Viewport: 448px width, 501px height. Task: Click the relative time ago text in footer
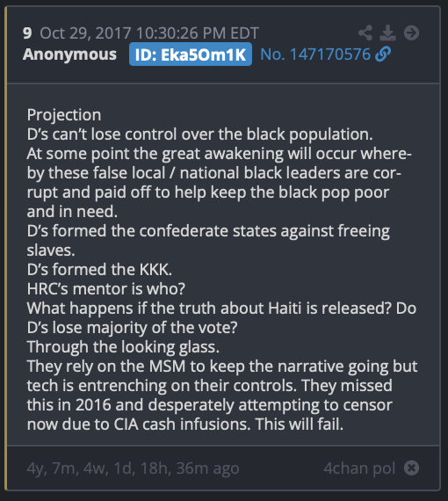(x=133, y=468)
